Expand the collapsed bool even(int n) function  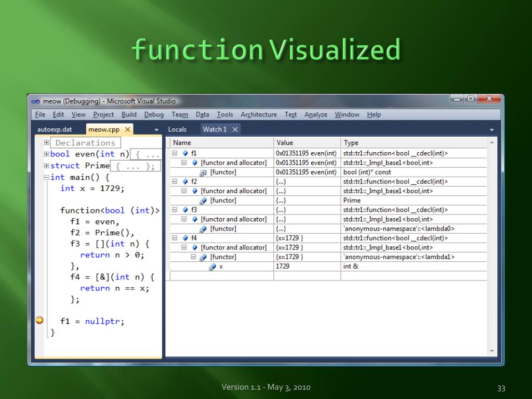tap(46, 154)
